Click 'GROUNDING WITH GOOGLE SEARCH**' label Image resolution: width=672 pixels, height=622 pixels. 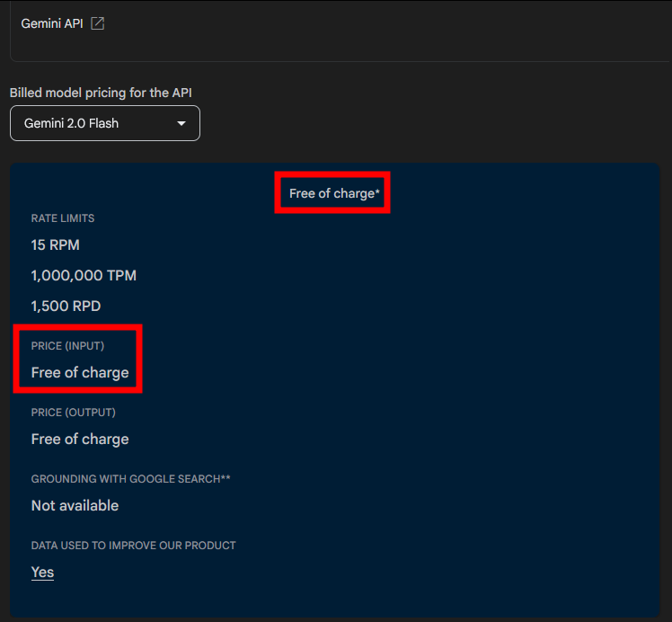click(x=130, y=479)
